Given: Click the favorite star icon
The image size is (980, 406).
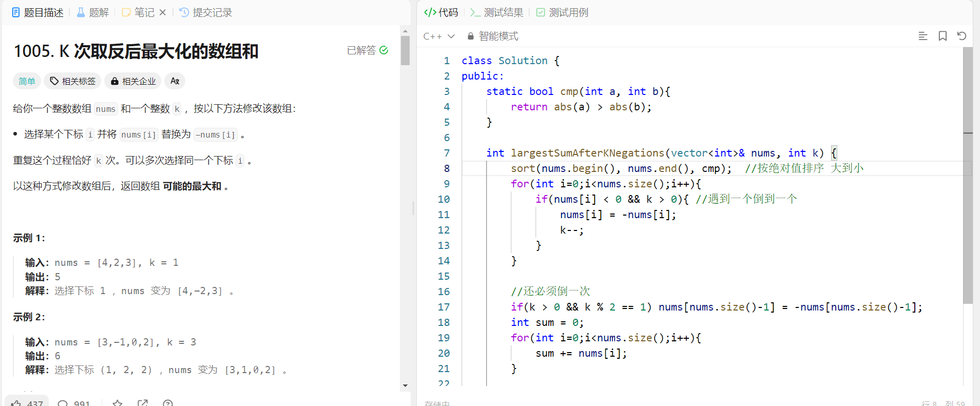Looking at the screenshot, I should (x=118, y=403).
